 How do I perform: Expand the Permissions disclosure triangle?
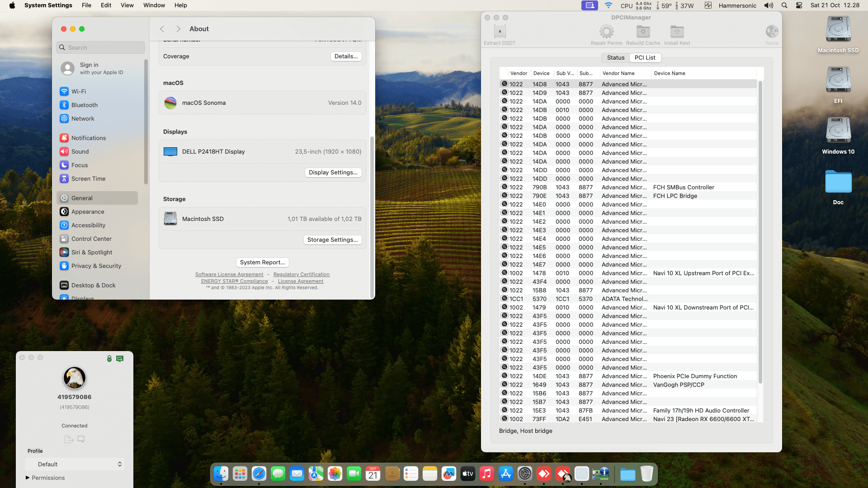click(28, 478)
